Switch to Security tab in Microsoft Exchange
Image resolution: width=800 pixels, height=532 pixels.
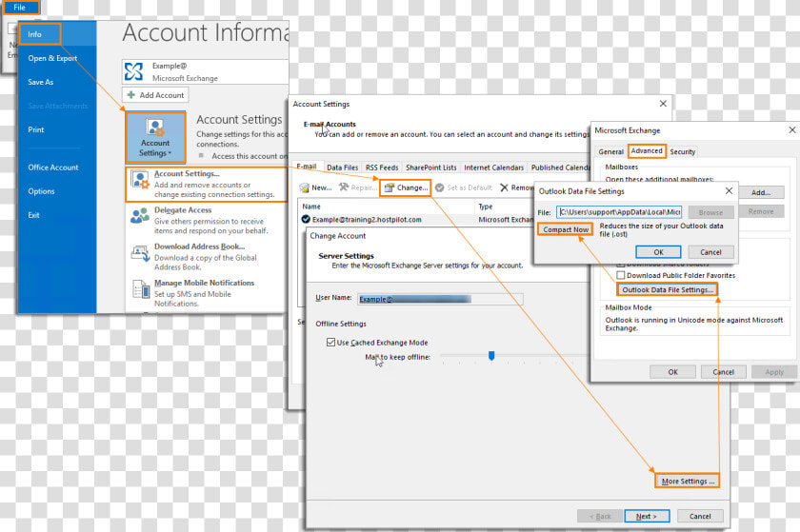(x=682, y=151)
